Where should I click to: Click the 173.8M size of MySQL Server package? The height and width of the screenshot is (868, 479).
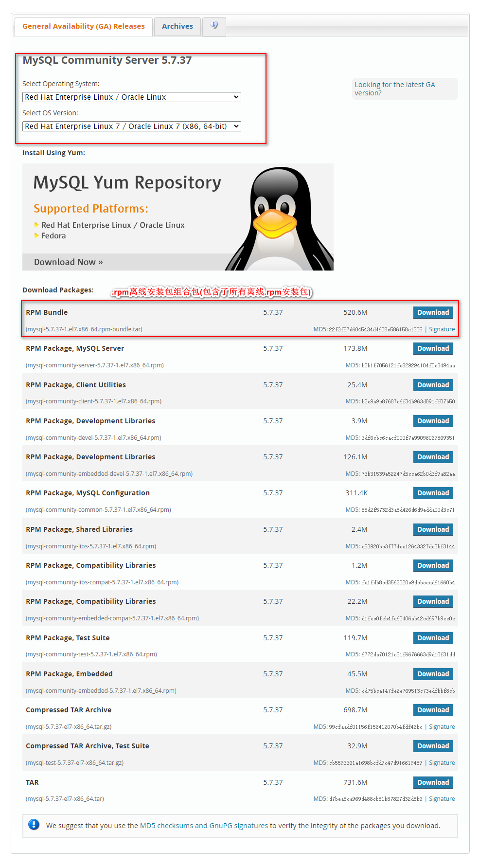click(x=355, y=348)
